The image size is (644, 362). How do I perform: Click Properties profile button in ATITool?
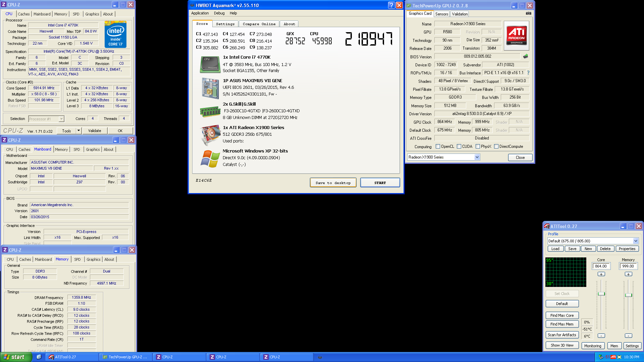pyautogui.click(x=627, y=249)
